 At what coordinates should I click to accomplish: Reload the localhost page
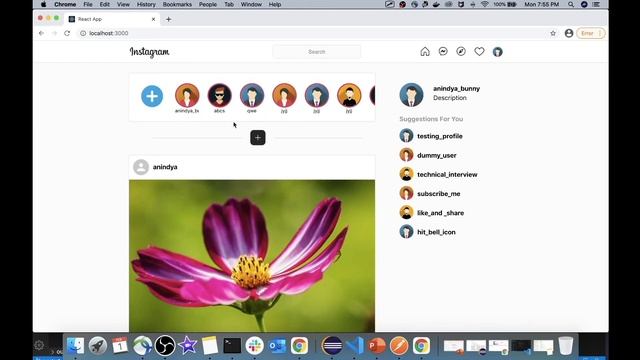(67, 33)
